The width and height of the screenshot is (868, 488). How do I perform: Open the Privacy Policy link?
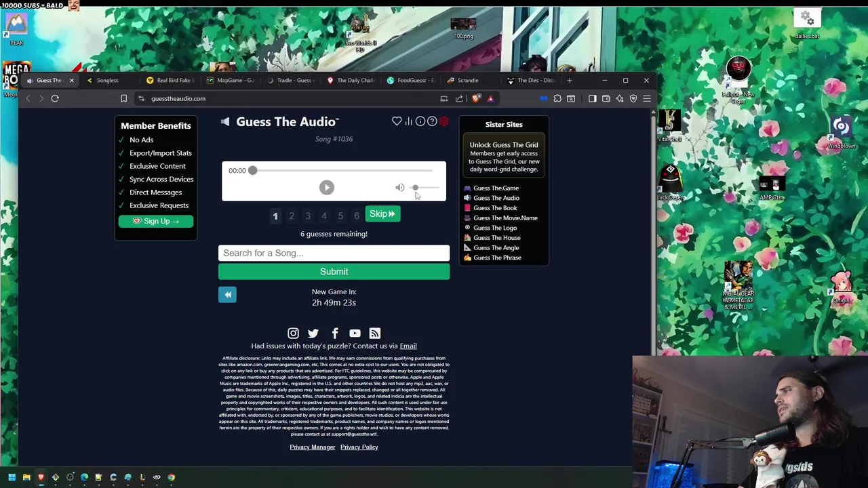click(x=359, y=447)
